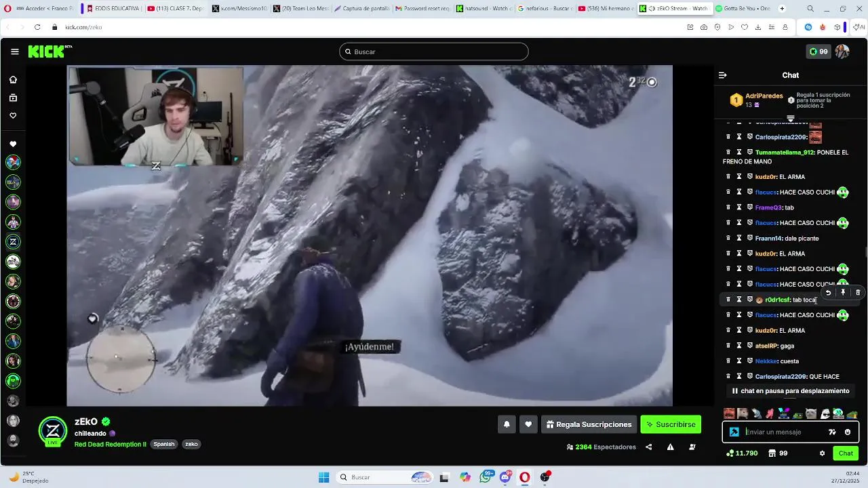Reload the page in browser toolbar
The height and width of the screenshot is (488, 868).
(x=37, y=27)
